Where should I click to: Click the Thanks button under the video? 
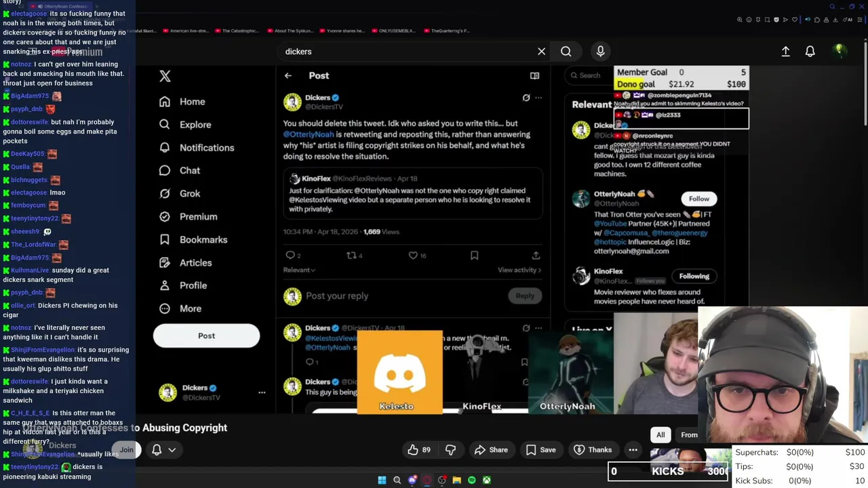pyautogui.click(x=593, y=449)
